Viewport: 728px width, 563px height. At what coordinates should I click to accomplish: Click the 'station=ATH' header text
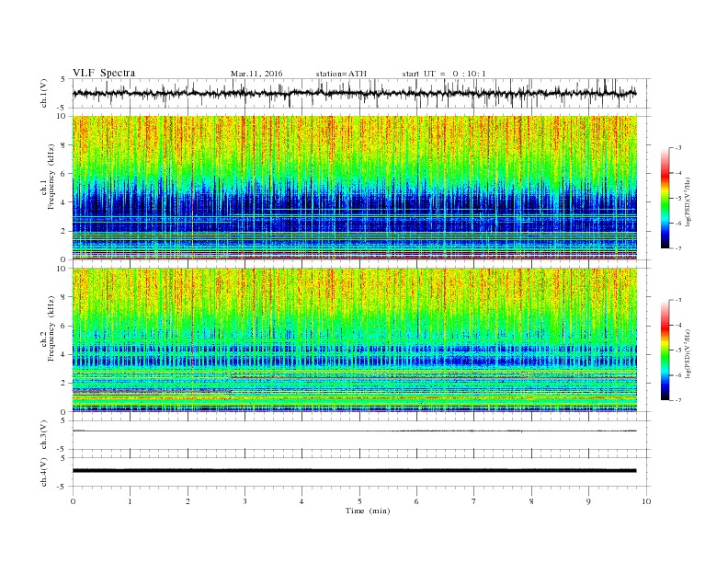(341, 74)
